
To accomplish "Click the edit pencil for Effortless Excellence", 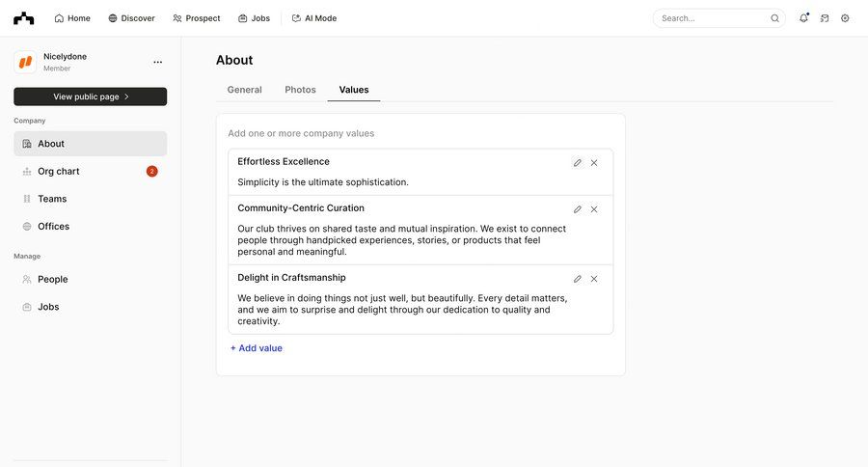I will 578,163.
